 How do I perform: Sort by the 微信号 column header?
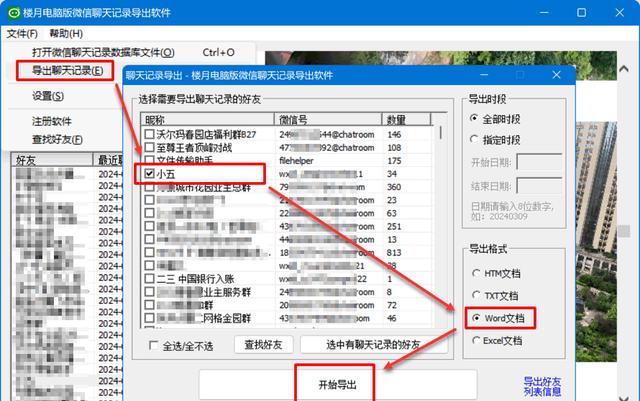pos(328,120)
